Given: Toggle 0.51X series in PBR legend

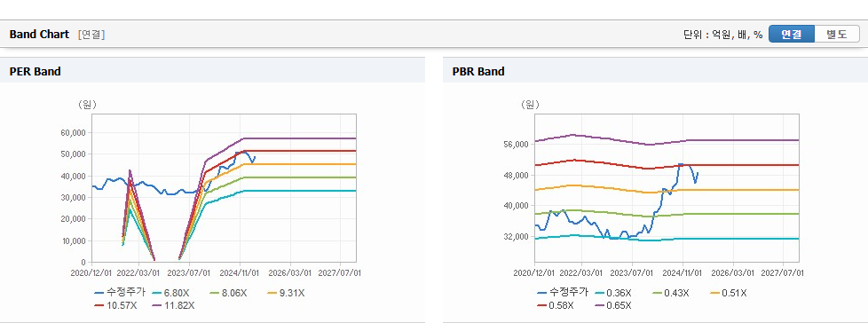Looking at the screenshot, I should (x=728, y=293).
